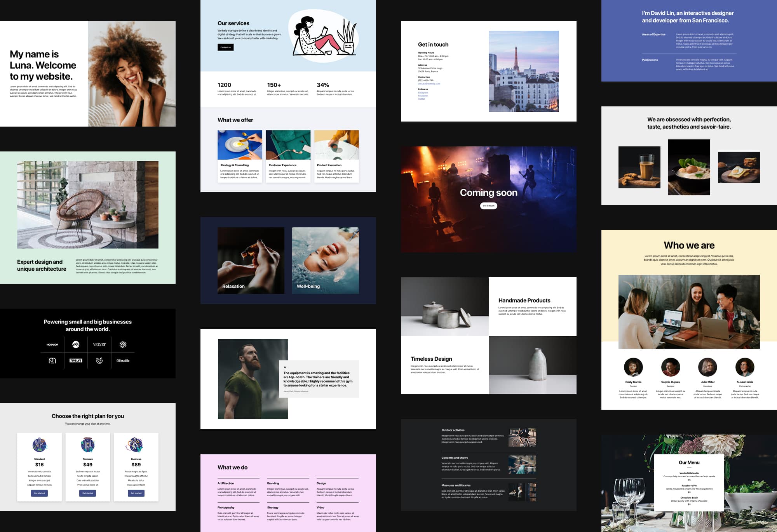Click Get started under the Business $89 plan
The width and height of the screenshot is (777, 532).
tap(135, 493)
